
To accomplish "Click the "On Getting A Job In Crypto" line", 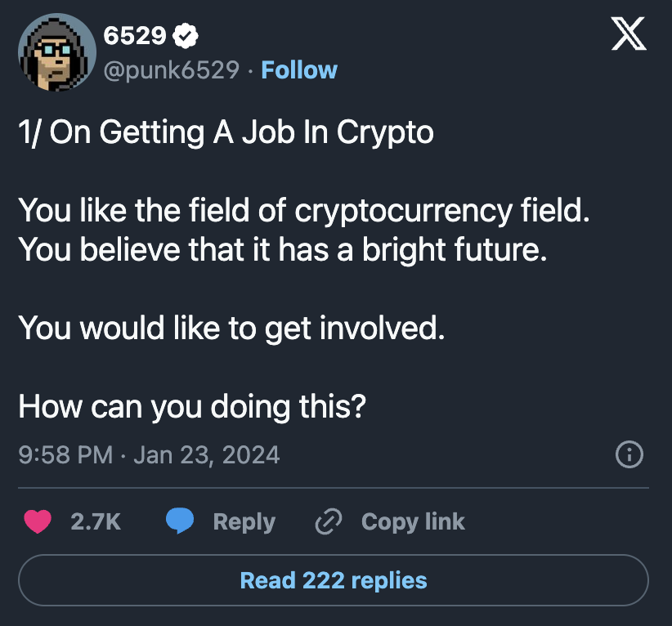I will point(226,132).
